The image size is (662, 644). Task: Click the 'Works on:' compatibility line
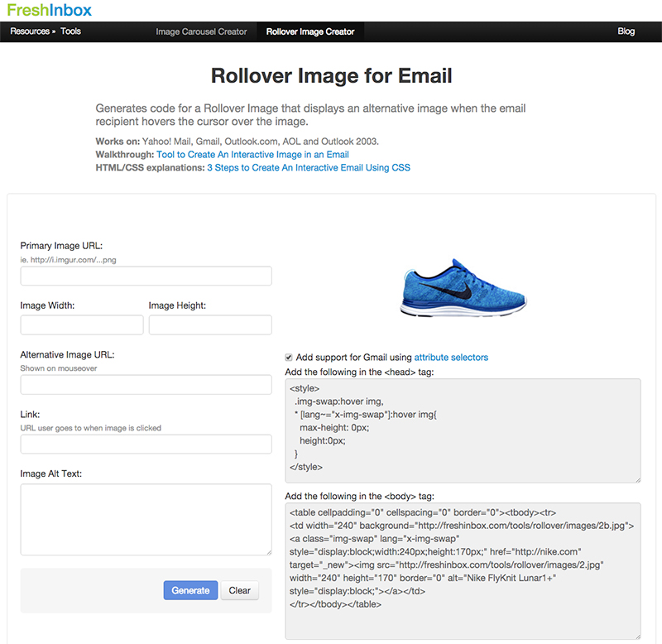tap(237, 142)
